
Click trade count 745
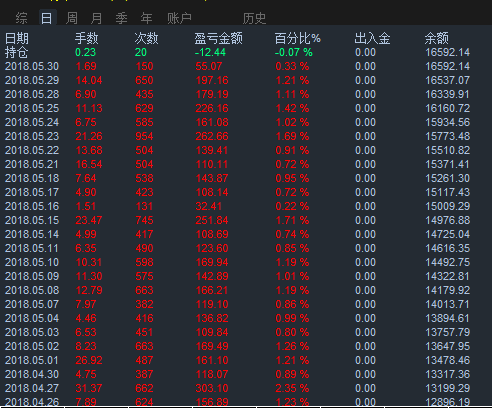144,220
